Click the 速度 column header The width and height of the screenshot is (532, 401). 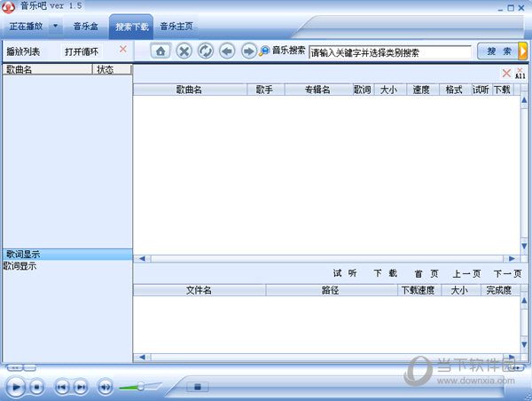422,90
